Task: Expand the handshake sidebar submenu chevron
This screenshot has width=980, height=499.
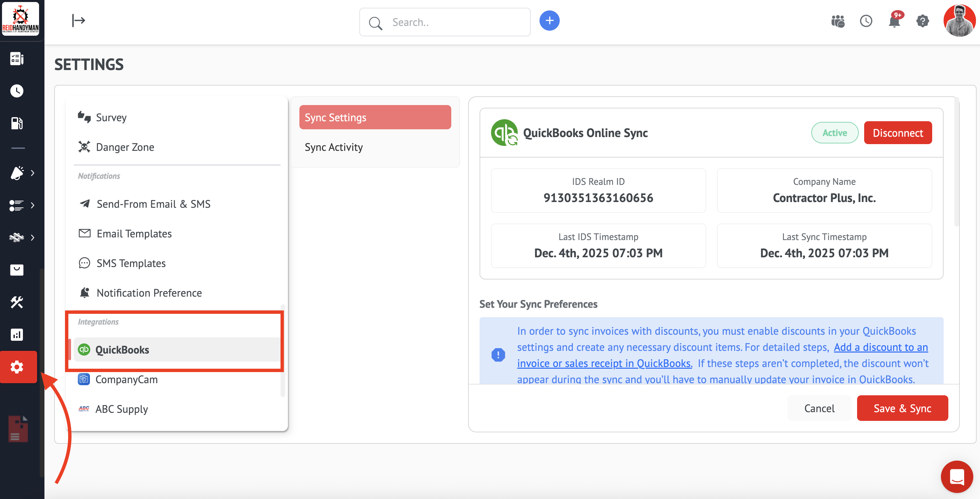Action: pyautogui.click(x=33, y=238)
